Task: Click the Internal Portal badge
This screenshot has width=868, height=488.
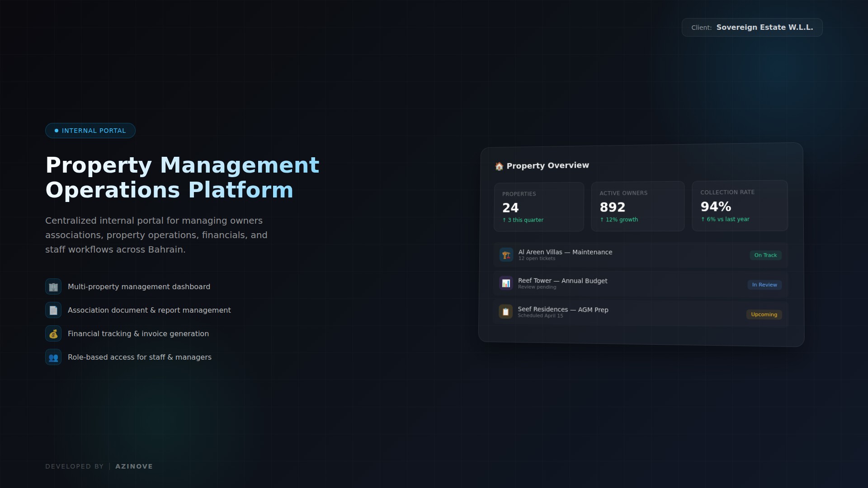Action: (x=90, y=131)
